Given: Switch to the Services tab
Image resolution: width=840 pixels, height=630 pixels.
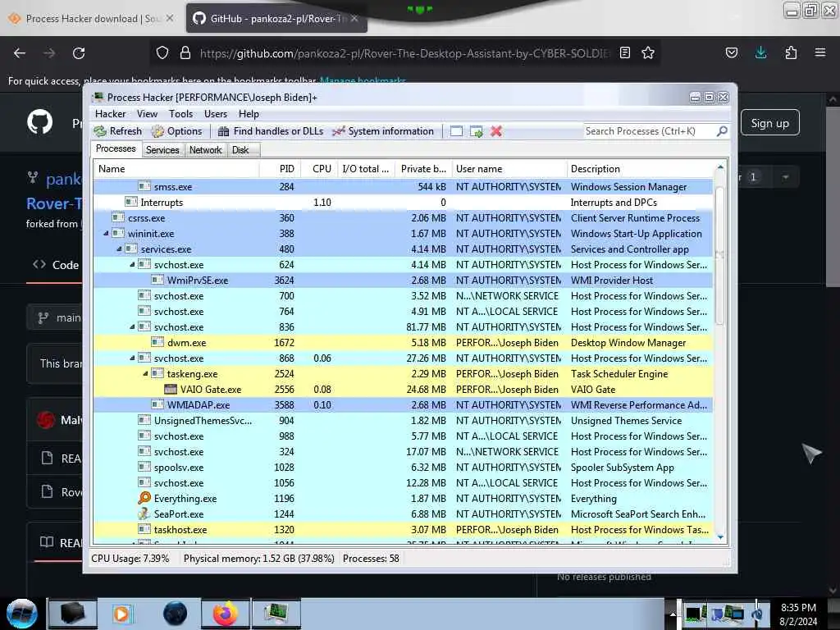Looking at the screenshot, I should (162, 150).
